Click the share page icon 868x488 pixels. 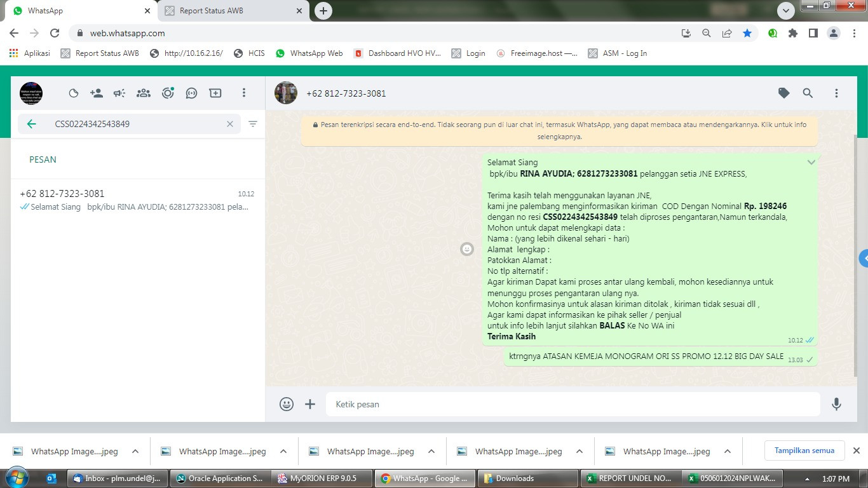(727, 33)
